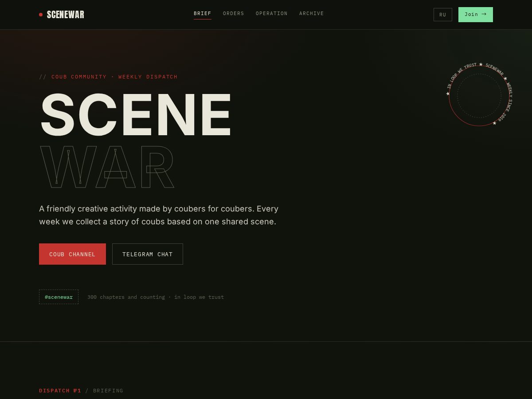Click the green Join button
532x399 pixels.
(476, 15)
